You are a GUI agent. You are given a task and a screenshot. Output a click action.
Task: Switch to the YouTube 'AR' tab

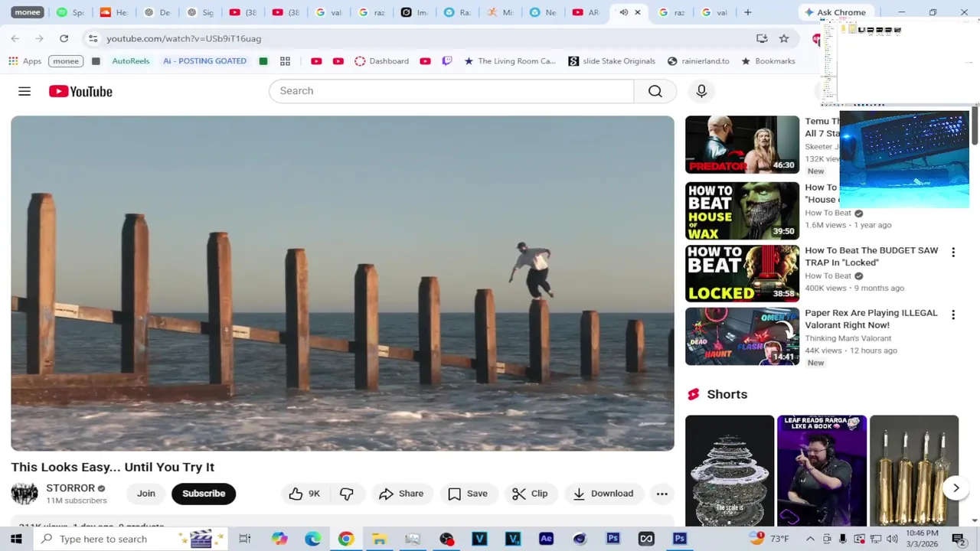[586, 12]
